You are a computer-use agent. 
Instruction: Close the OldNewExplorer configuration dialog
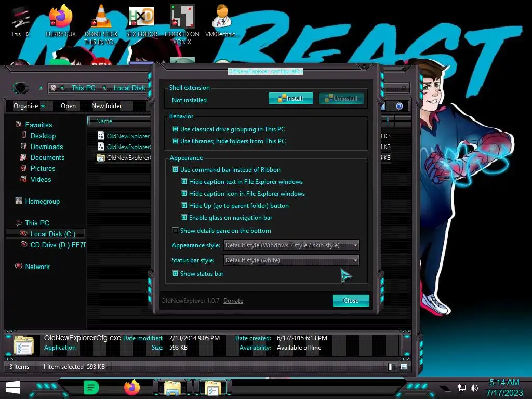point(351,301)
